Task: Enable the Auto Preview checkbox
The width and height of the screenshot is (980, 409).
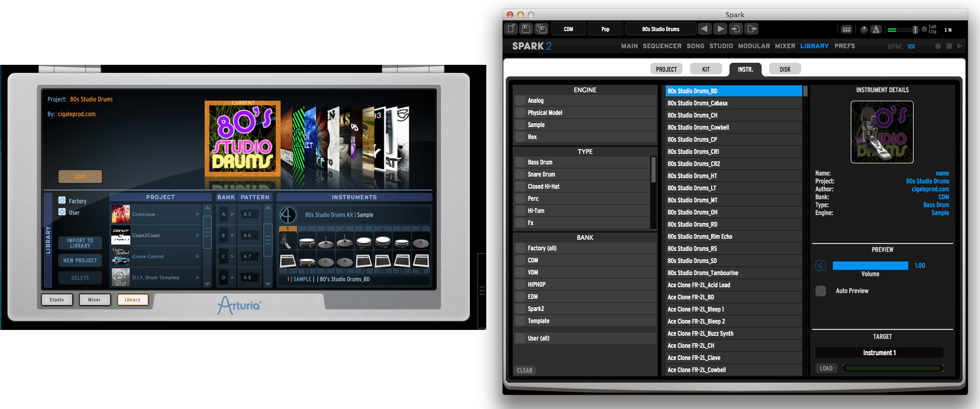Action: 821,291
